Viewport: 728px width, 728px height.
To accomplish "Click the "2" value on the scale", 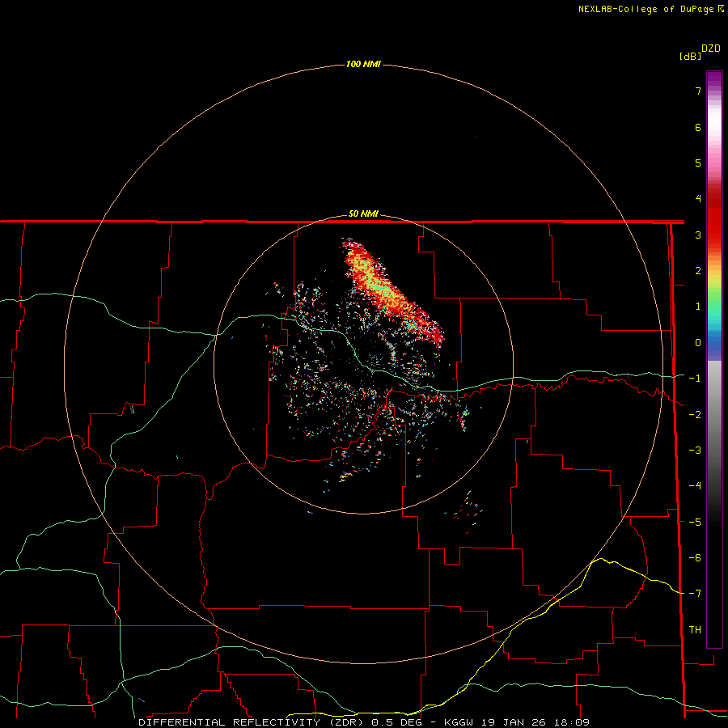I will click(698, 271).
